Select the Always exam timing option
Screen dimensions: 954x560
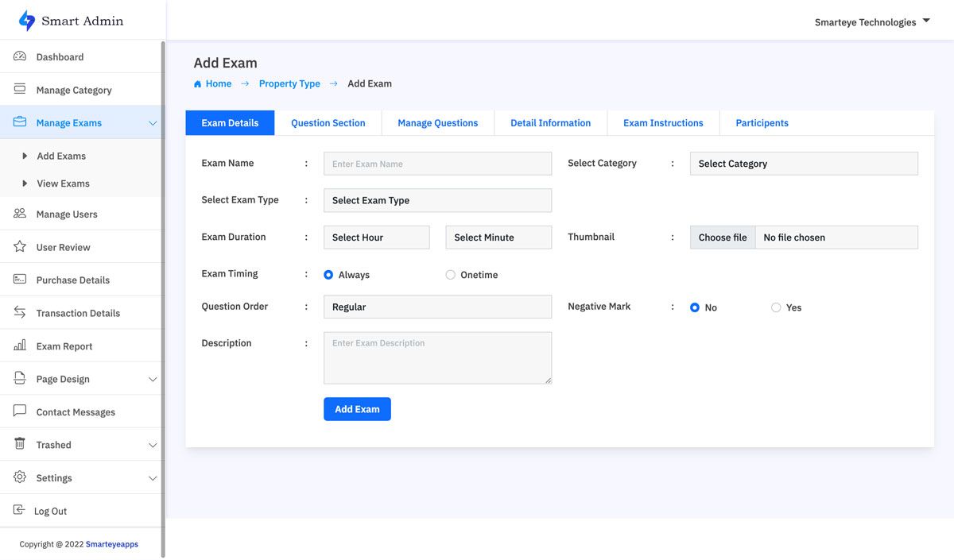tap(328, 275)
